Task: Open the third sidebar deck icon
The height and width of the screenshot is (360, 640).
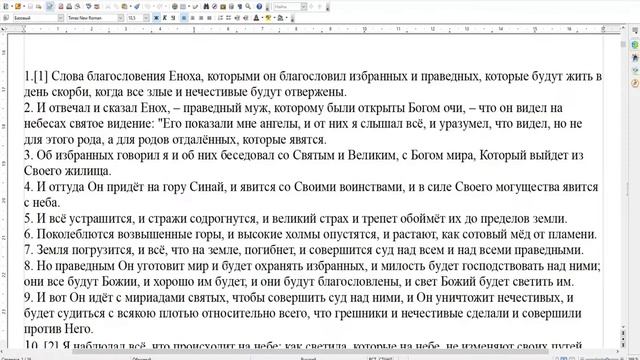Action: (635, 57)
